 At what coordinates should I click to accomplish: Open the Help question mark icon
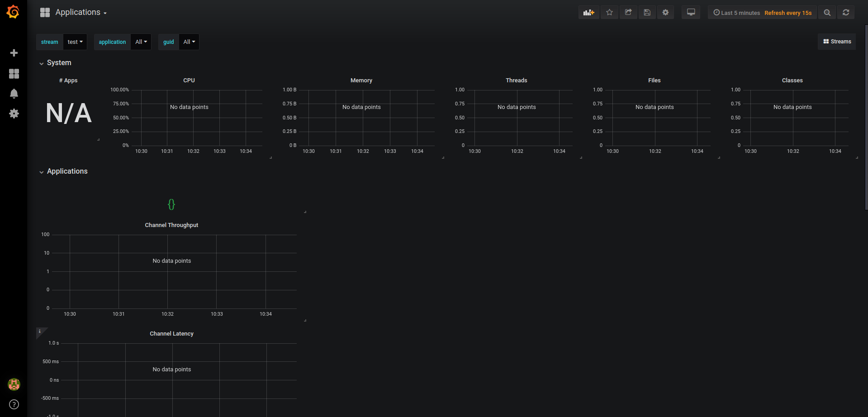(14, 404)
